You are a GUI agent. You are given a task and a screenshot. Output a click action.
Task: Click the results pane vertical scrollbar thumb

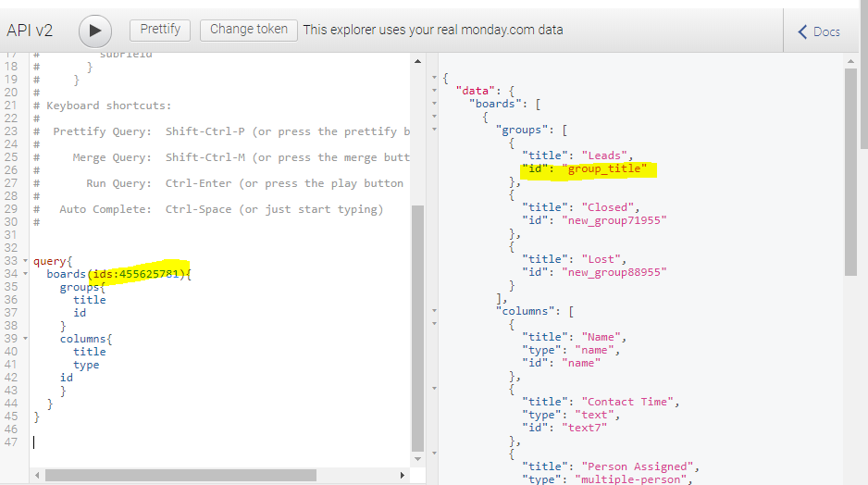(850, 171)
